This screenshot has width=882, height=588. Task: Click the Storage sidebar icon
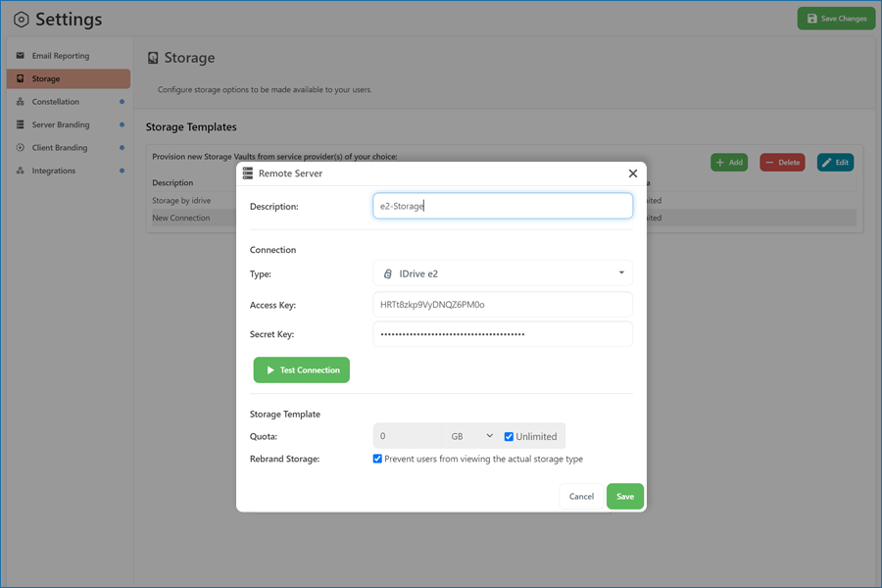click(21, 78)
